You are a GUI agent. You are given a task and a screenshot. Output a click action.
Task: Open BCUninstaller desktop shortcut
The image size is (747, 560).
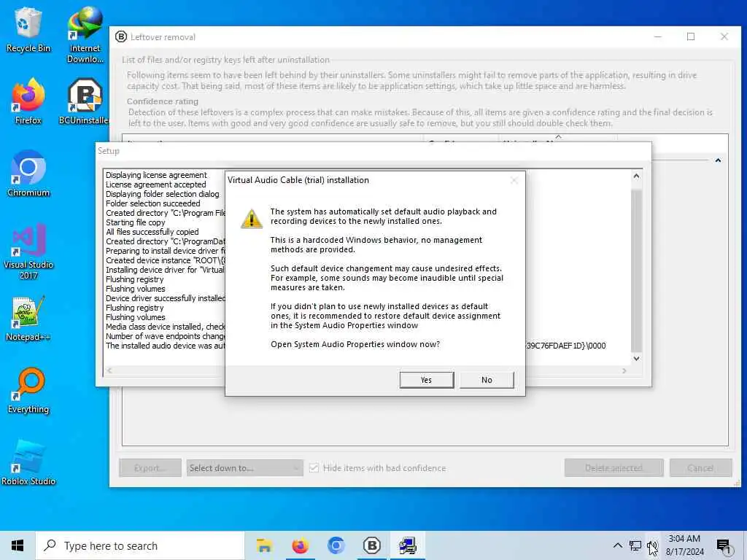pos(85,101)
